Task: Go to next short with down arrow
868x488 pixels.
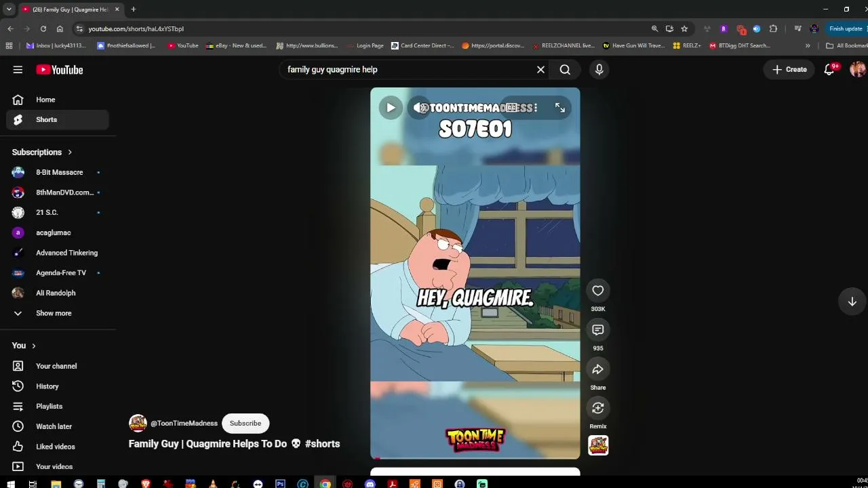Action: click(x=852, y=302)
